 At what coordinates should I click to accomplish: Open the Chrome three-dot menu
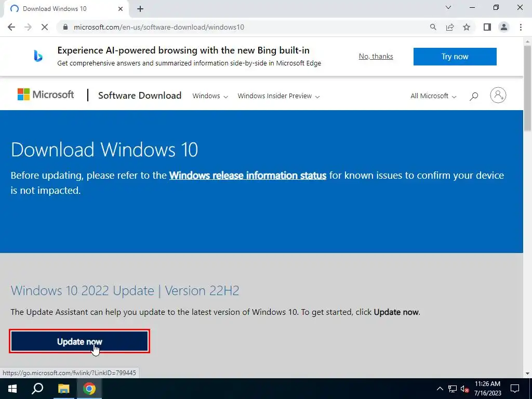pyautogui.click(x=521, y=27)
